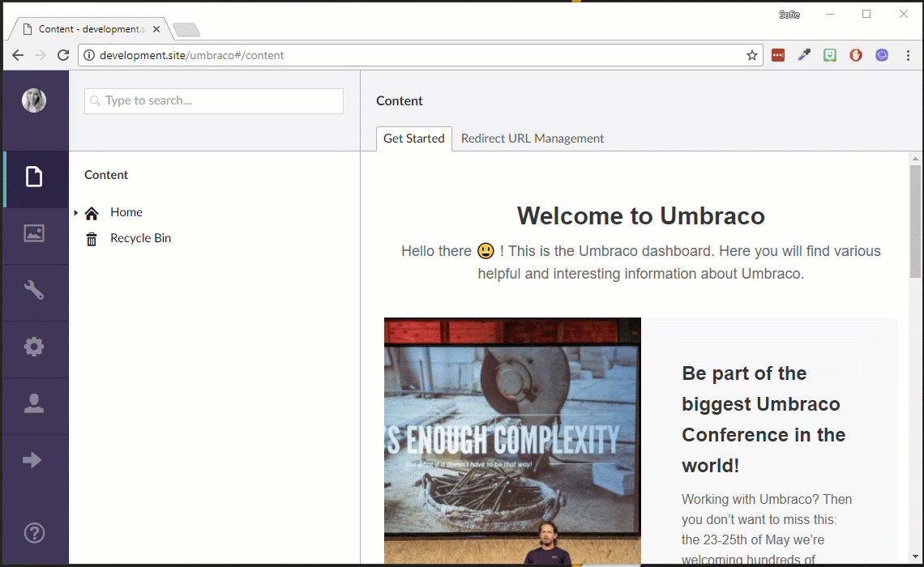This screenshot has width=924, height=567.
Task: Open the Settings section wrench icon
Action: pos(34,290)
